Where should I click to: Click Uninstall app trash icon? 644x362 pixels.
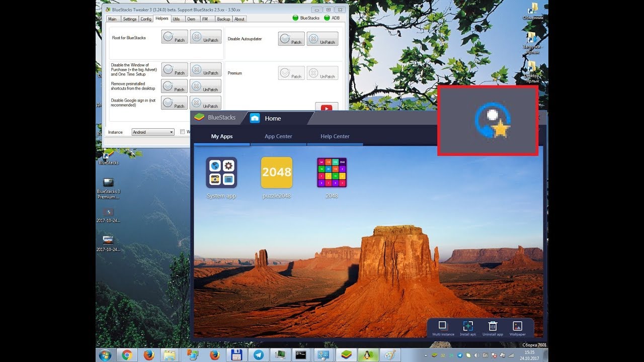point(493,328)
